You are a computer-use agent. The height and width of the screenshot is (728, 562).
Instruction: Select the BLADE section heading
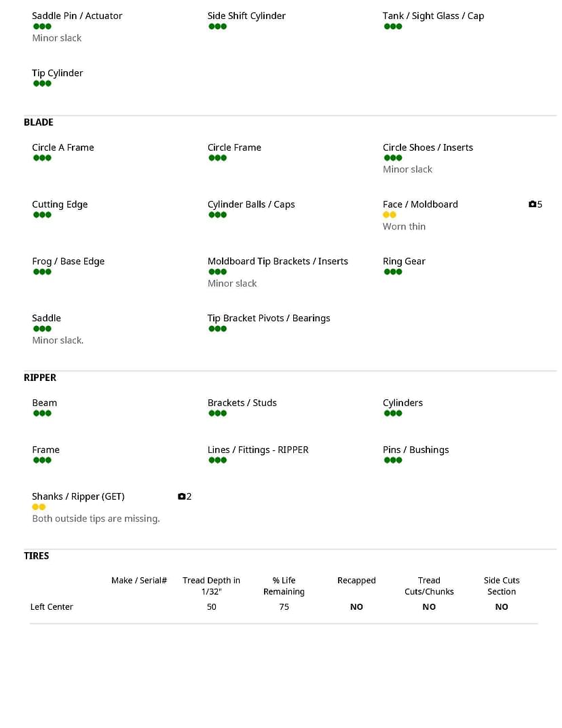(x=39, y=122)
